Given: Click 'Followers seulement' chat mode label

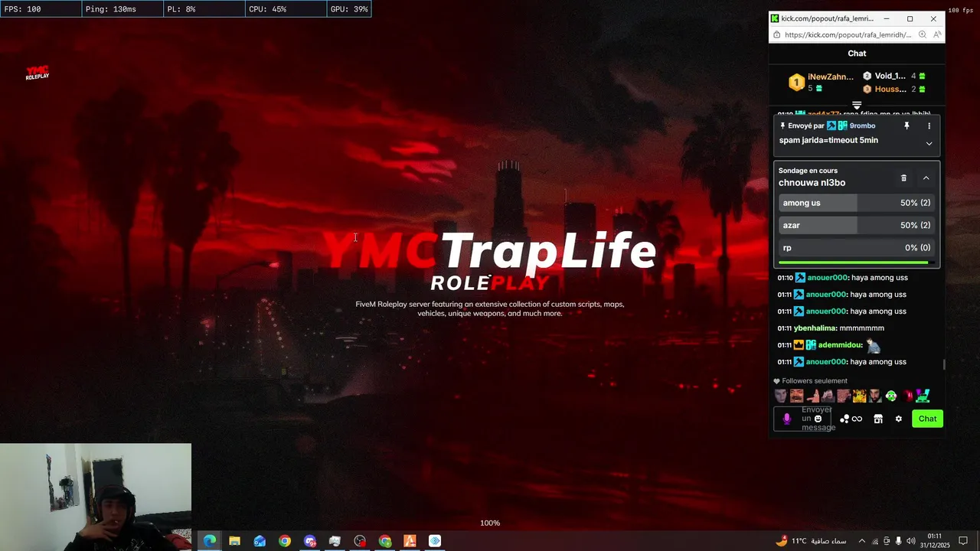Looking at the screenshot, I should (x=815, y=381).
